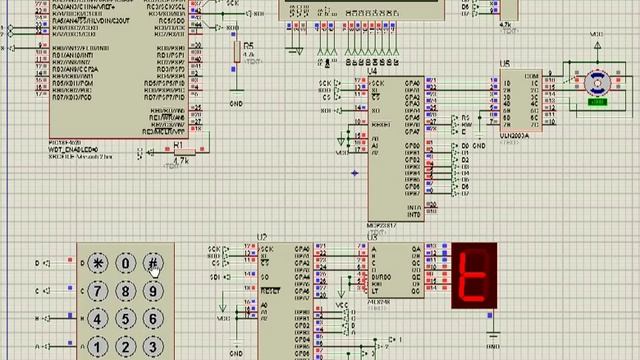Click the GND label beside D0 terminal
This screenshot has width=640, height=360.
pyautogui.click(x=479, y=146)
